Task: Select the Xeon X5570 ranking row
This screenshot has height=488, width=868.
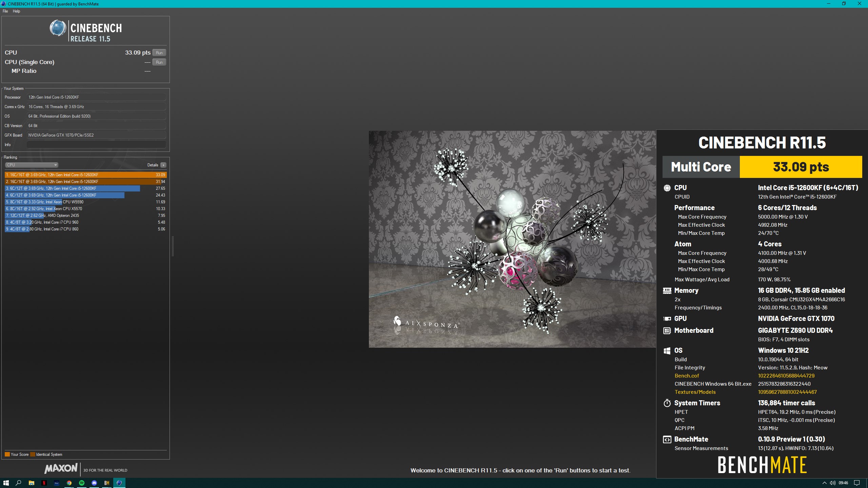Action: coord(86,209)
